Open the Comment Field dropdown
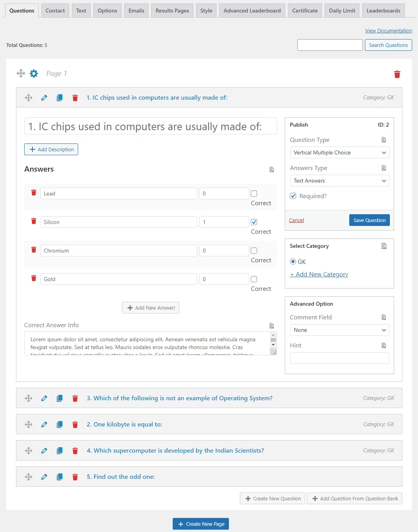The height and width of the screenshot is (532, 418). pyautogui.click(x=339, y=330)
